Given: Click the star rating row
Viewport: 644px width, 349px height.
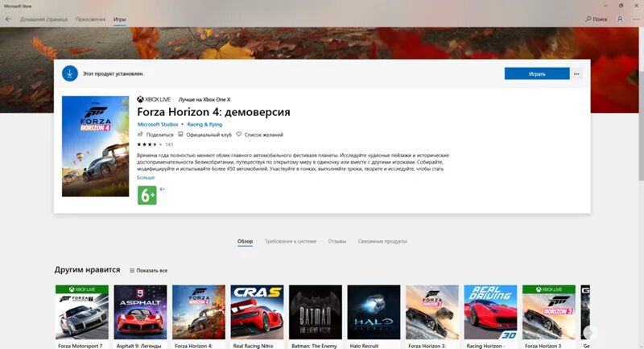Looking at the screenshot, I should (150, 144).
